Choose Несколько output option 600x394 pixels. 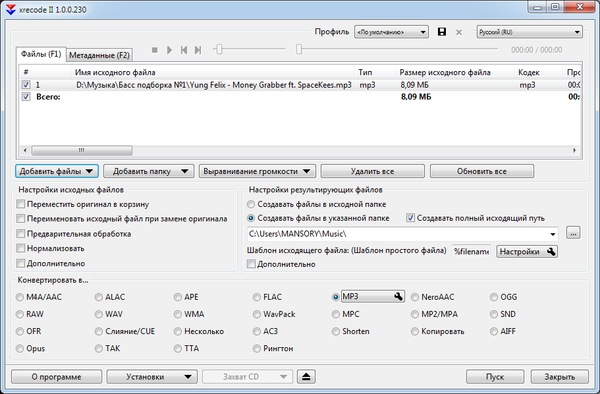(178, 331)
